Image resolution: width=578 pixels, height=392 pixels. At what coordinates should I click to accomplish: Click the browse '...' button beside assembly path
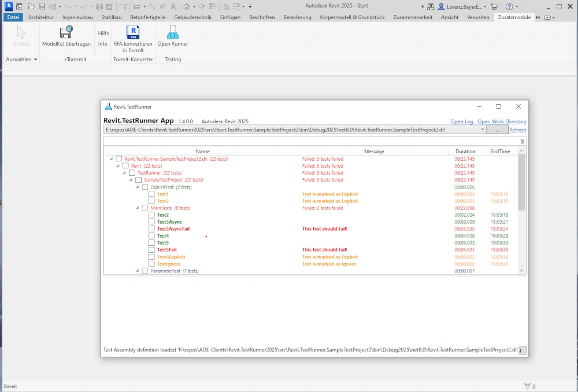(x=497, y=130)
